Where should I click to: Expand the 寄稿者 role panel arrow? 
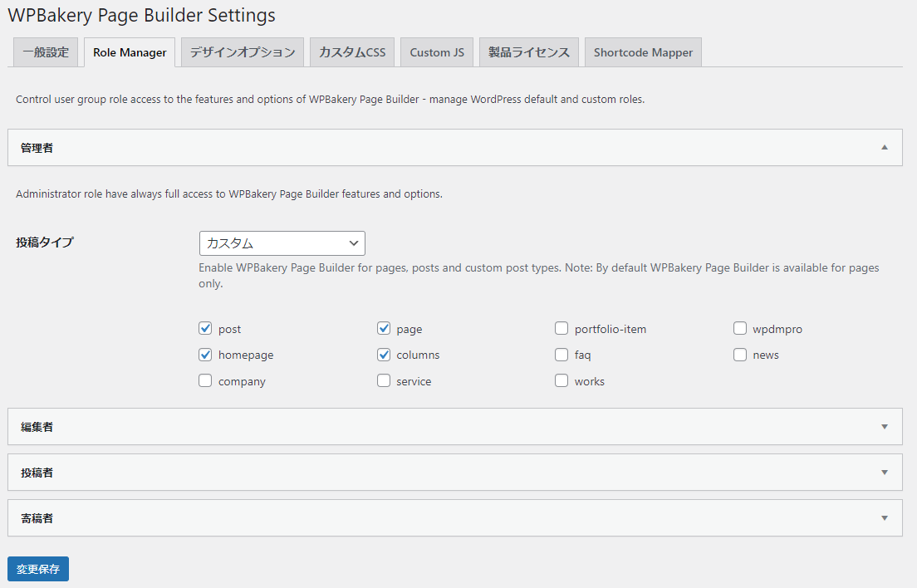885,518
